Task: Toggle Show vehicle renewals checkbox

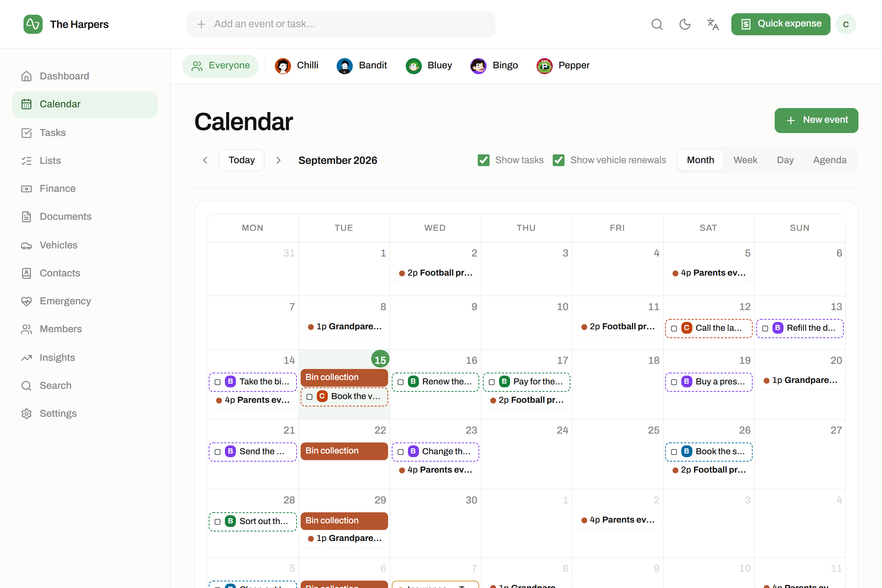Action: pyautogui.click(x=558, y=160)
